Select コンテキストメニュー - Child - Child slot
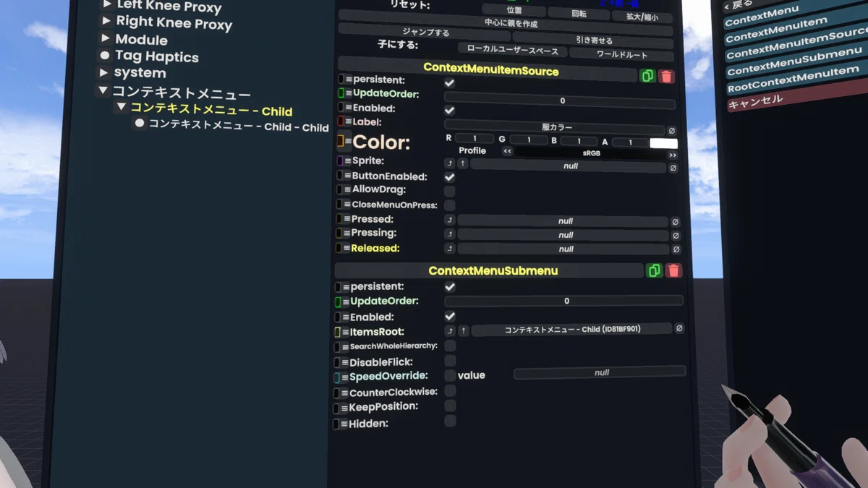Viewport: 868px width, 488px height. [239, 126]
